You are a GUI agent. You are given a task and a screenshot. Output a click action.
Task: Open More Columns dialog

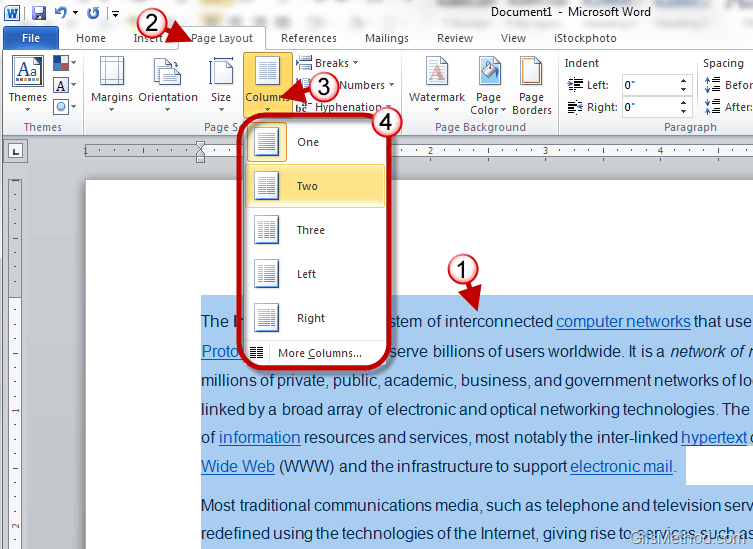pyautogui.click(x=315, y=353)
